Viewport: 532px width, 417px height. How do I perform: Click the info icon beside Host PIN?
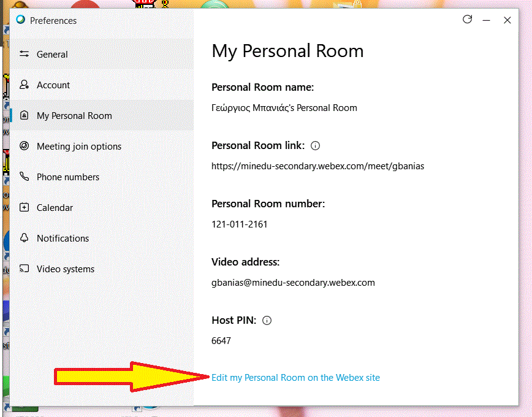[x=267, y=321]
